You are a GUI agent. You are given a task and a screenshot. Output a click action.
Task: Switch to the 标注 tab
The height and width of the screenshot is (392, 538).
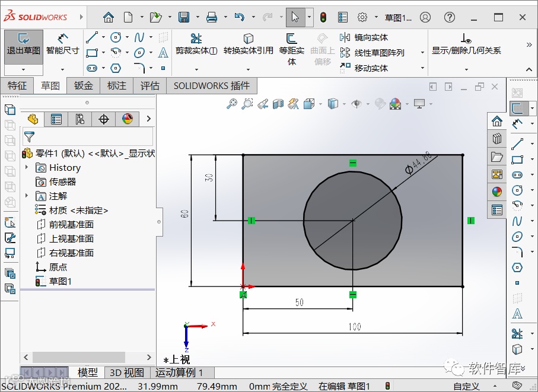117,85
